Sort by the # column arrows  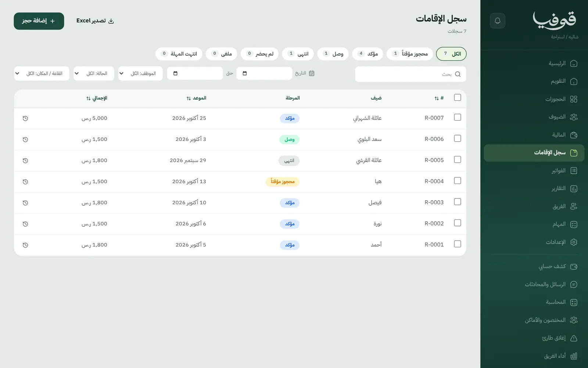pos(437,98)
